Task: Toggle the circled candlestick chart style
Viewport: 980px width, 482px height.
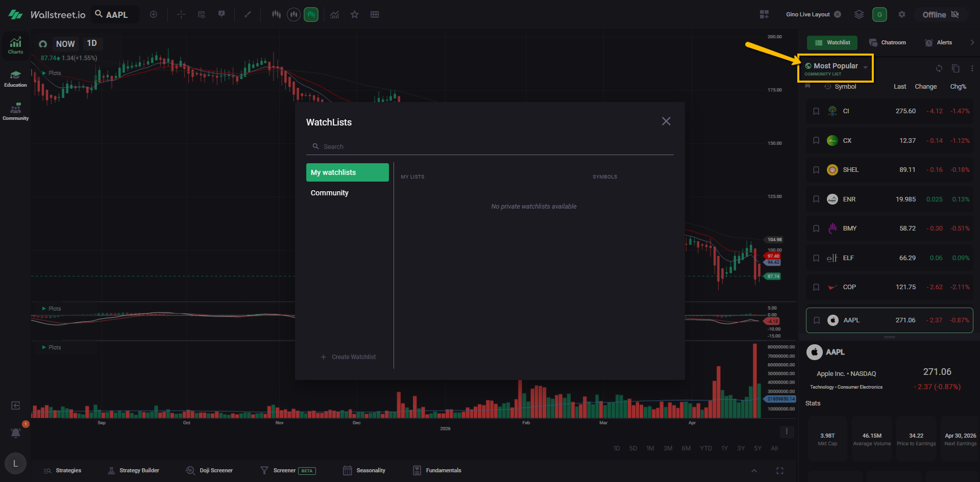Action: (293, 15)
